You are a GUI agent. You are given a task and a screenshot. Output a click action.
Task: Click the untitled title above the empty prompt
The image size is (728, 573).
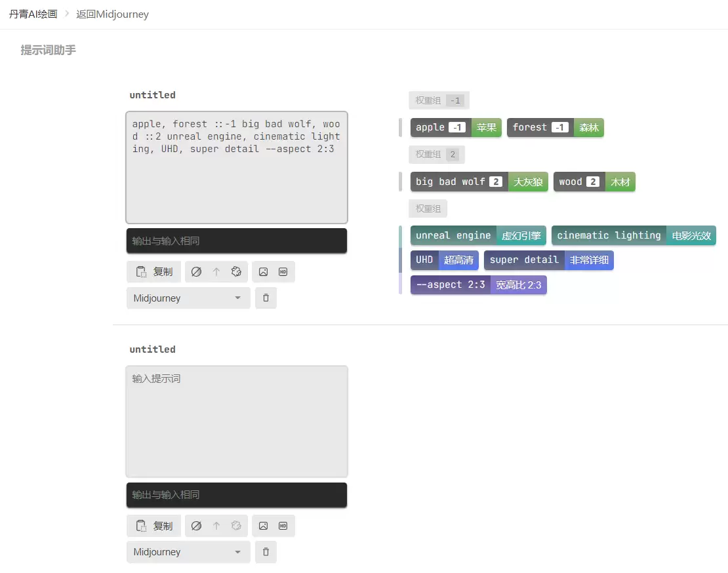pyautogui.click(x=153, y=349)
